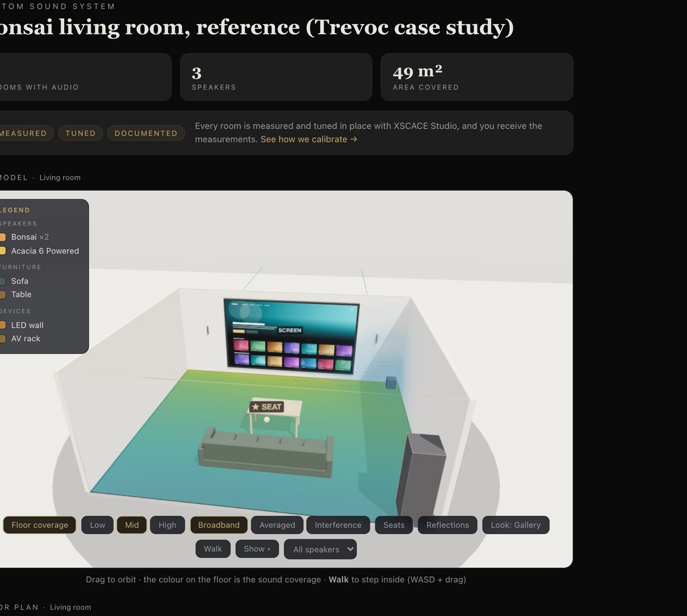687x616 pixels.
Task: Click the sofa in the 3D model
Action: 265,452
